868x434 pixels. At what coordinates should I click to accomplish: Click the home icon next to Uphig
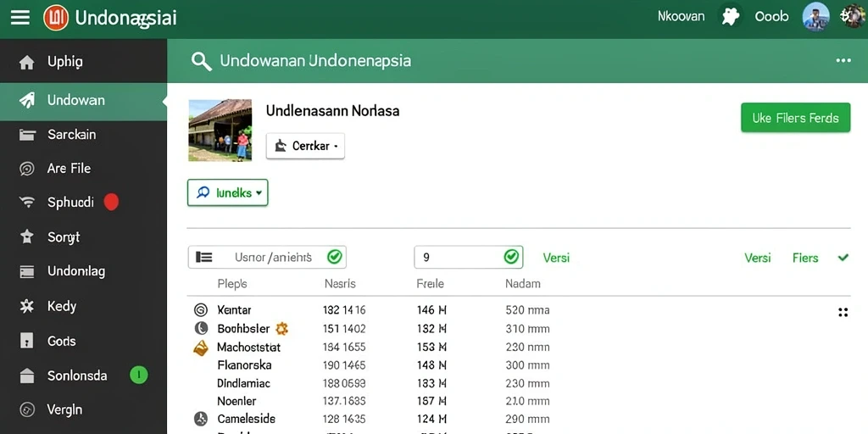26,63
